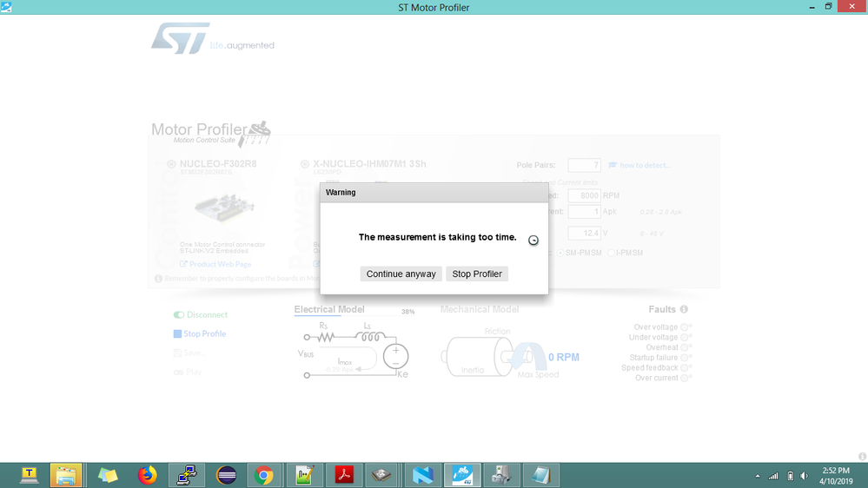Open the blue N app in the taskbar
The image size is (868, 488).
422,475
